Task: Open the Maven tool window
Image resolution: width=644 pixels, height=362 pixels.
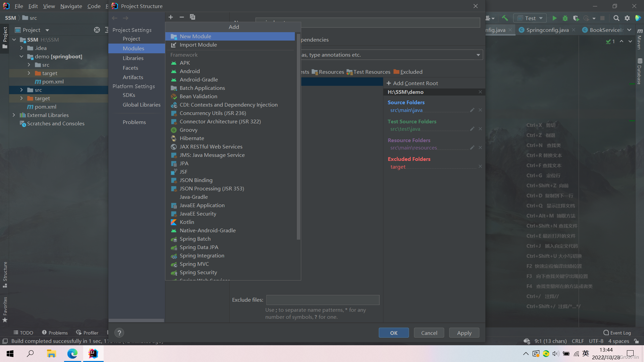Action: pyautogui.click(x=640, y=39)
